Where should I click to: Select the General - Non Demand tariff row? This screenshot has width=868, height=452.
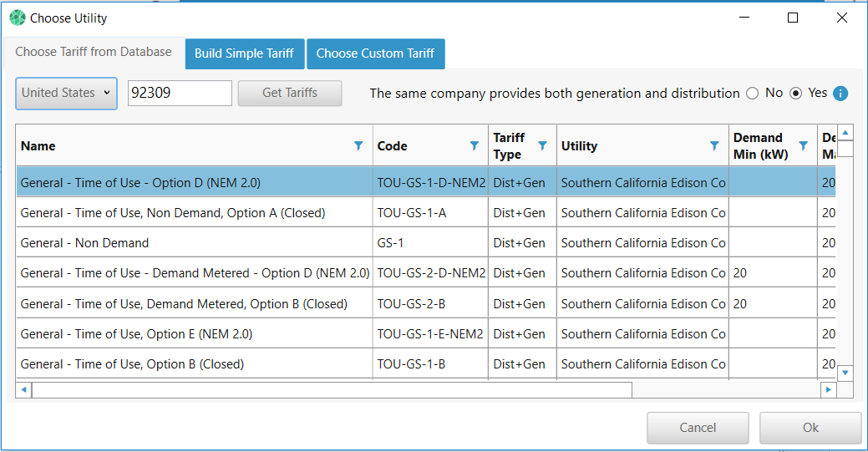click(194, 243)
